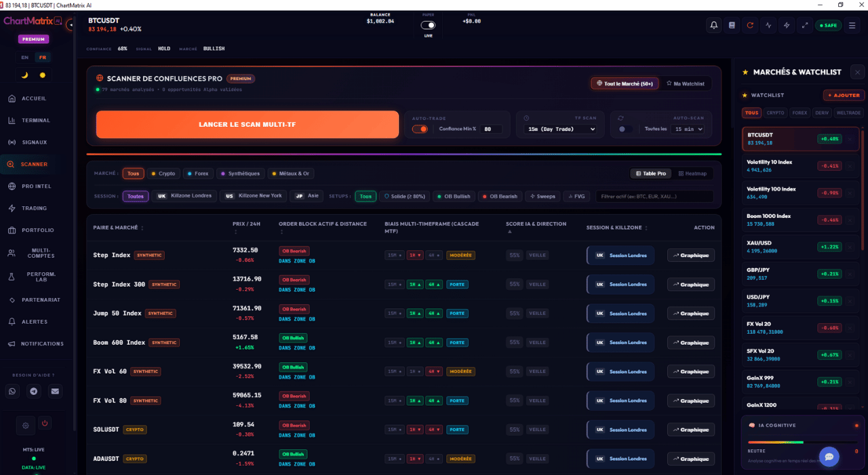
Task: Click the lightning bolt icon in top bar
Action: coord(787,25)
